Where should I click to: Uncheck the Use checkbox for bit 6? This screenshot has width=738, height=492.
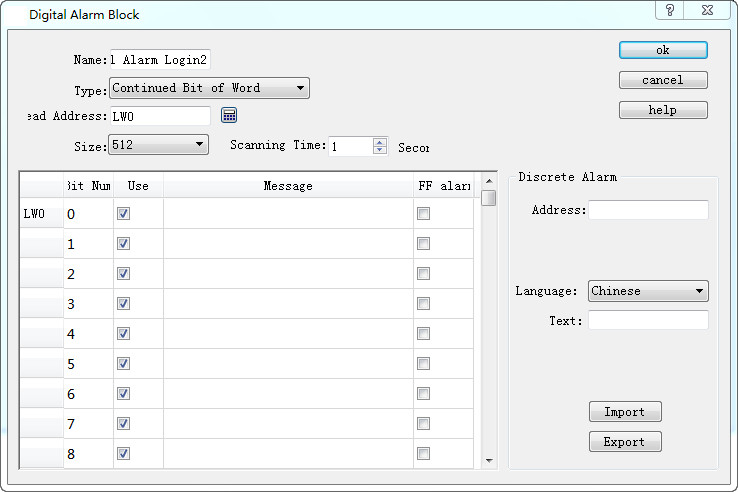pyautogui.click(x=123, y=394)
